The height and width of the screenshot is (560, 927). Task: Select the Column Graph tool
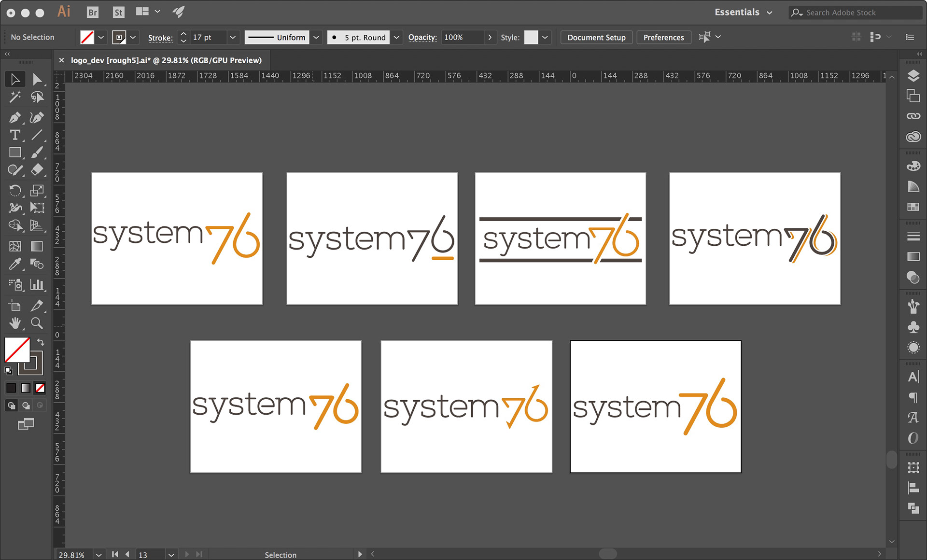(x=37, y=284)
